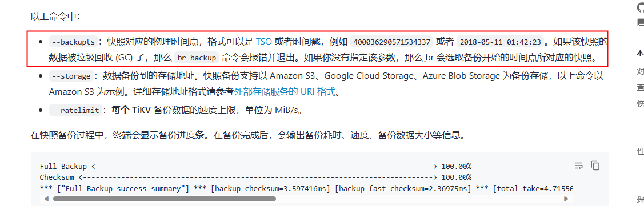Select sidebar entry starting with 对
Screen dimensions: 644x206
point(641,71)
